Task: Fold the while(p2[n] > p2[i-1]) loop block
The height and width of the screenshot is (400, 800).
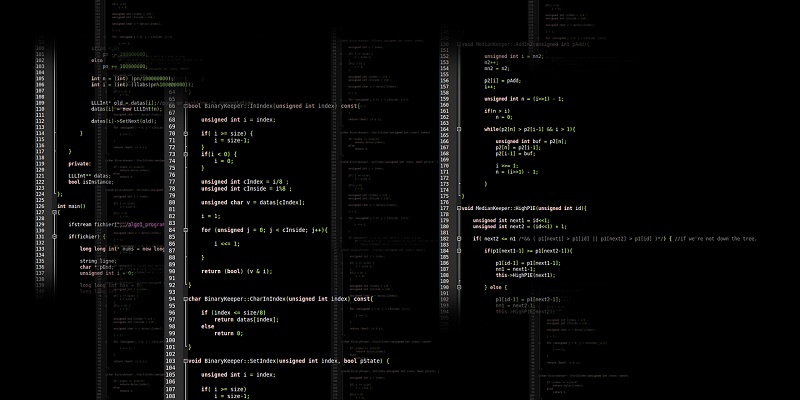Action: click(x=459, y=130)
